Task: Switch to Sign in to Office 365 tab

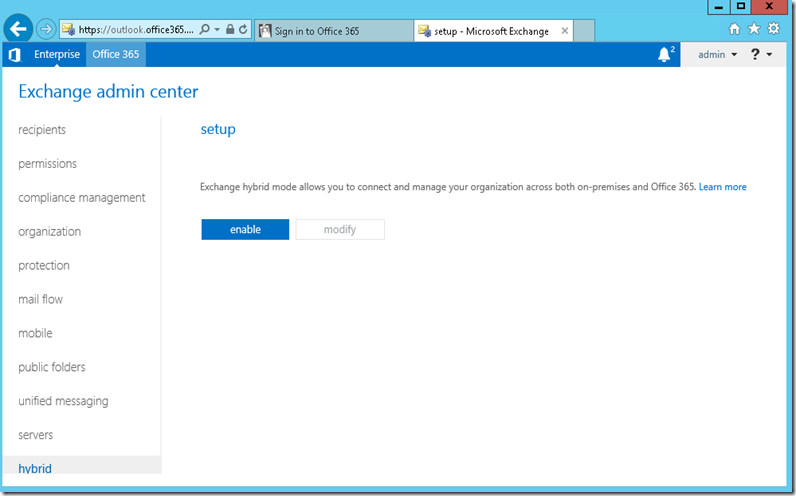Action: click(334, 31)
